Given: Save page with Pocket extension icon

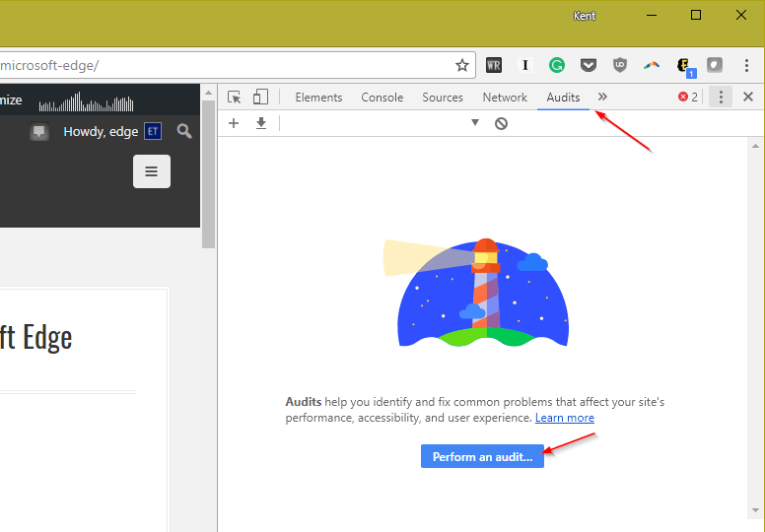Looking at the screenshot, I should [589, 65].
